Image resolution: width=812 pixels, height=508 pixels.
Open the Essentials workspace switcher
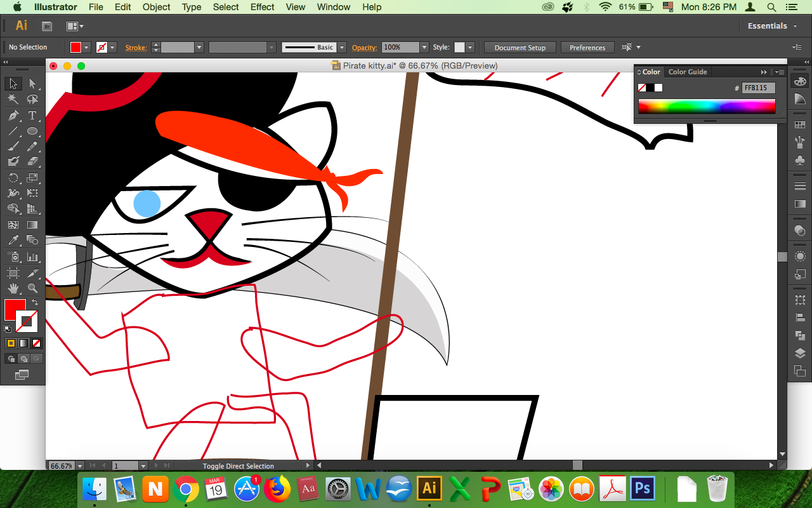coord(772,26)
